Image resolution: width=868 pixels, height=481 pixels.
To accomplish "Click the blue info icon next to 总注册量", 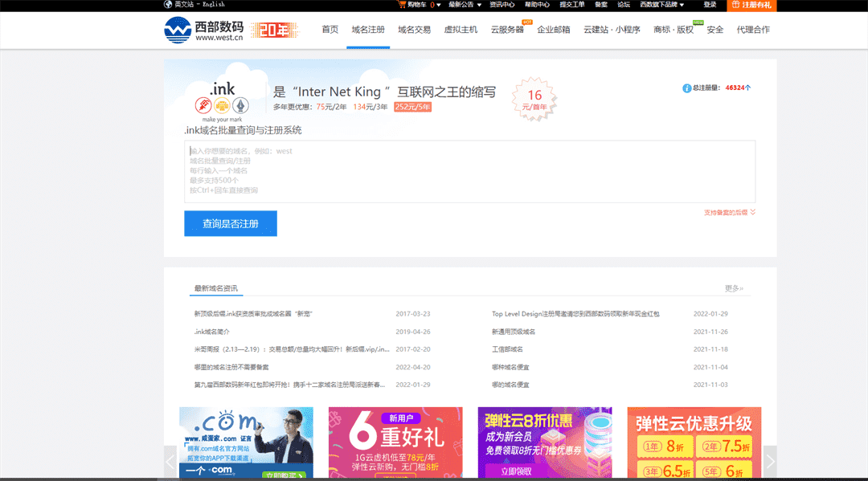I will point(686,88).
